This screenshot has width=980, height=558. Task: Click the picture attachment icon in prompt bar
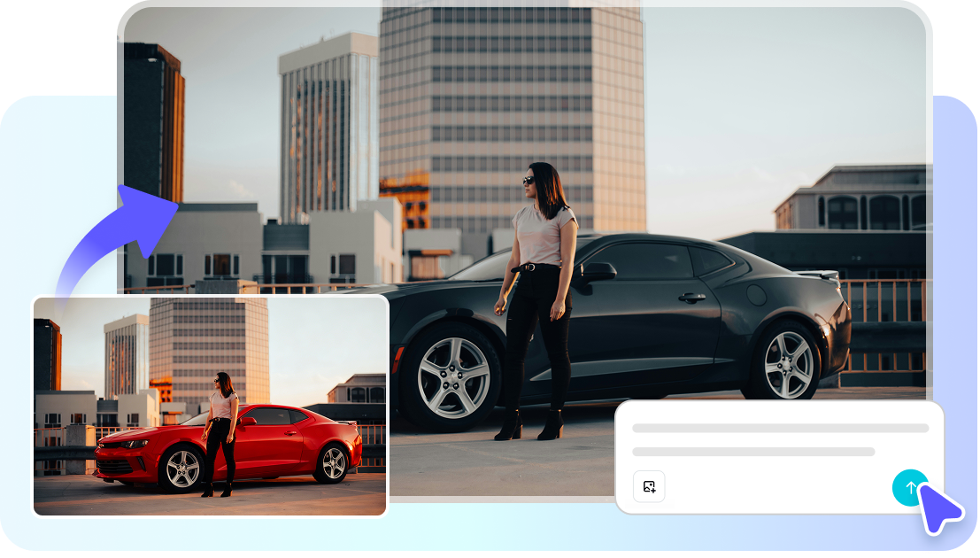tap(649, 486)
